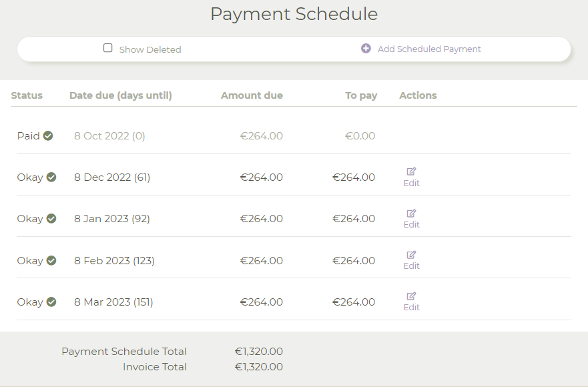Click edit pencil icon for 8 Jan 2023
The width and height of the screenshot is (588, 391).
[x=411, y=214]
